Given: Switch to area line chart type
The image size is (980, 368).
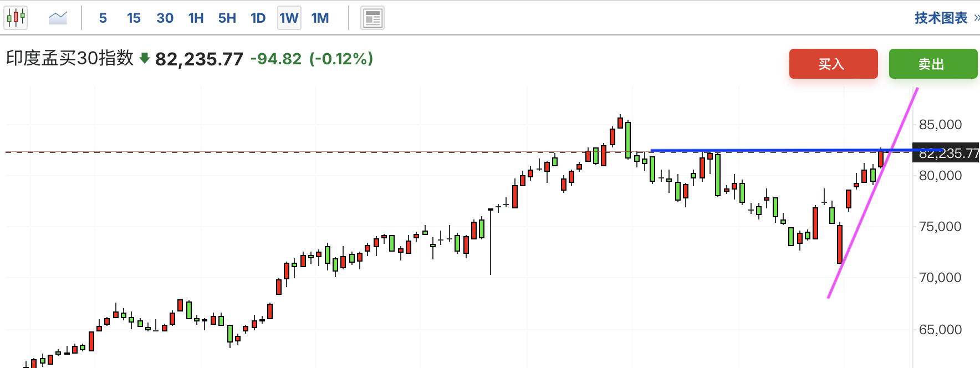Looking at the screenshot, I should coord(58,18).
